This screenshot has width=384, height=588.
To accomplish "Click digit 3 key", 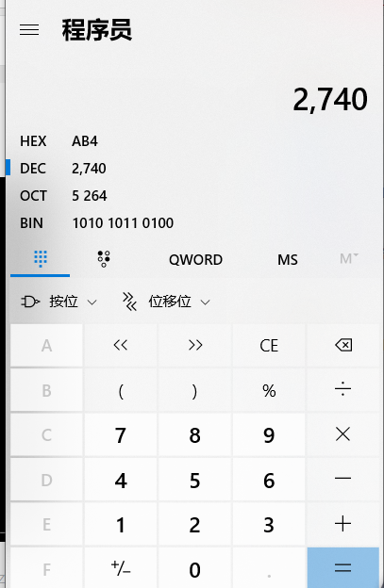I will point(269,524).
